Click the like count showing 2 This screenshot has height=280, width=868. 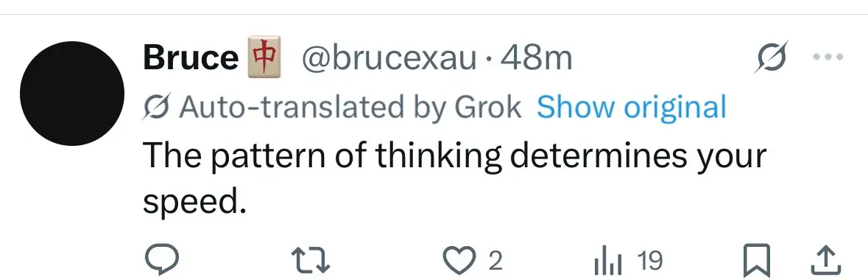(x=496, y=261)
